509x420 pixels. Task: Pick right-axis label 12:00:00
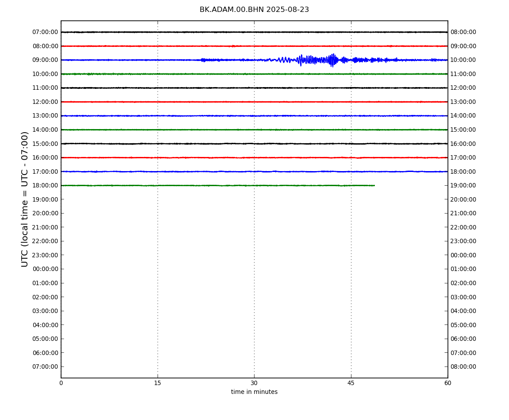[x=463, y=88]
